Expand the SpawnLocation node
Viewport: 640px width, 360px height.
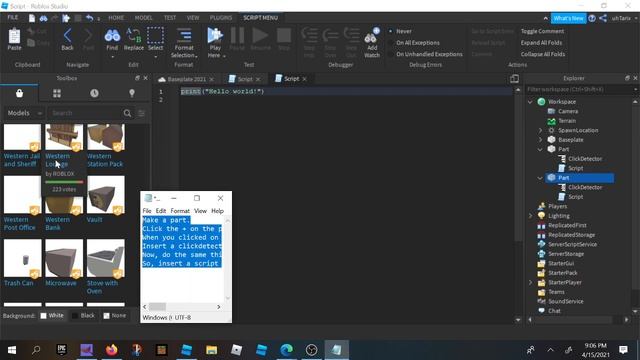click(x=540, y=130)
